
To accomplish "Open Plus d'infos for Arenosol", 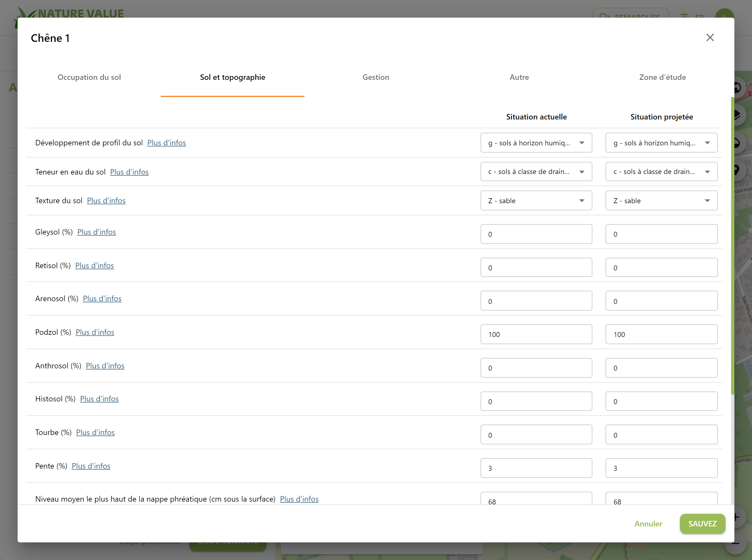I will point(102,299).
